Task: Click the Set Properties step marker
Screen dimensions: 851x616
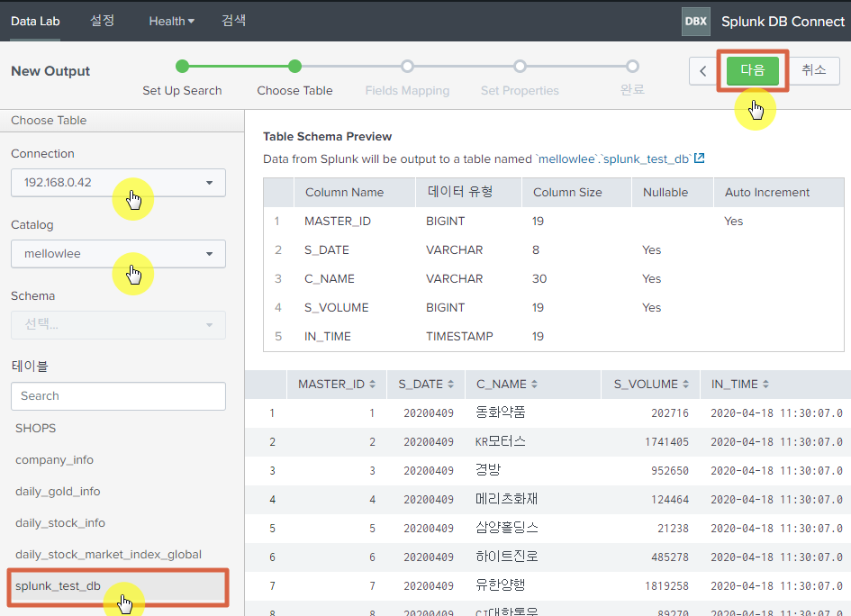Action: tap(520, 67)
